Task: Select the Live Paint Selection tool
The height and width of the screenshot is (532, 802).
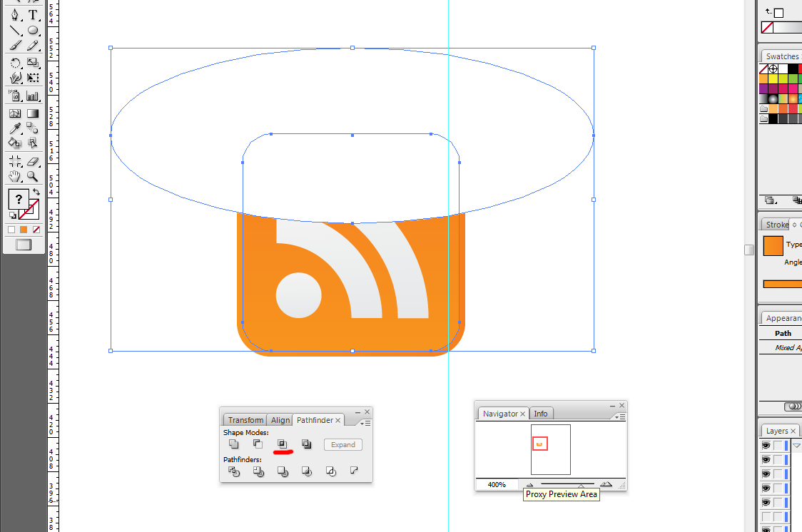Action: 33,143
